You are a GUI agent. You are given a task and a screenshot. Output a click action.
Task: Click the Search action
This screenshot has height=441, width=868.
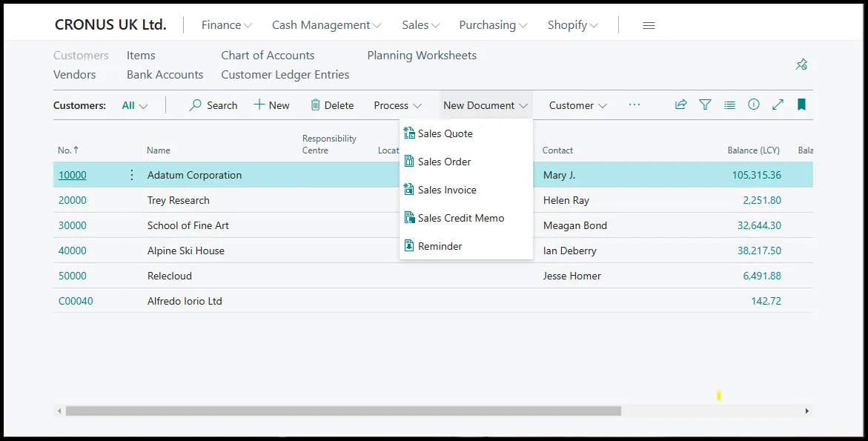(x=213, y=105)
